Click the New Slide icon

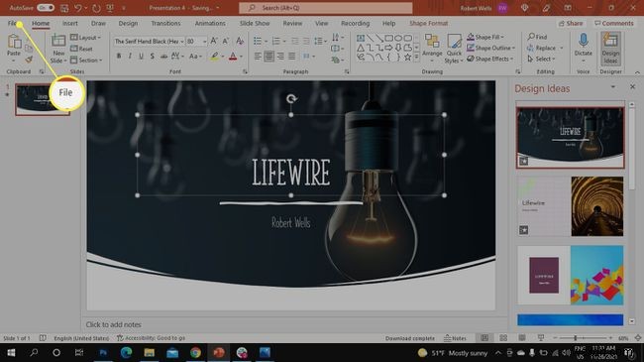pyautogui.click(x=58, y=42)
